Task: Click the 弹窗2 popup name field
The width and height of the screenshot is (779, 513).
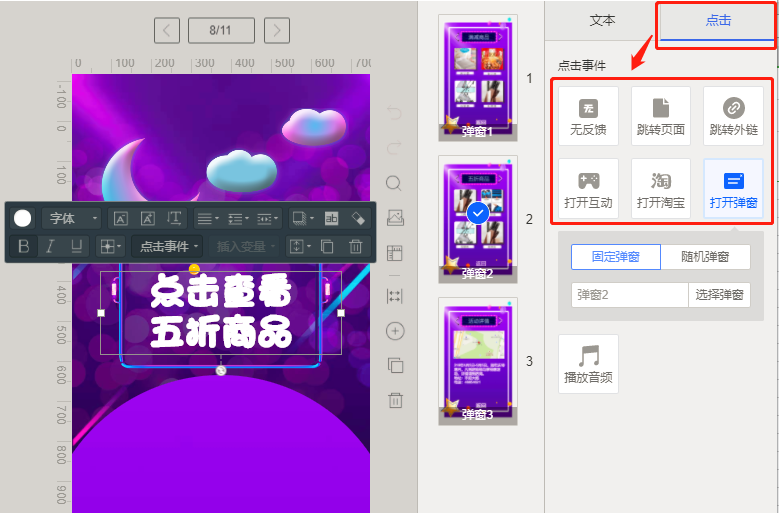Action: click(x=629, y=295)
